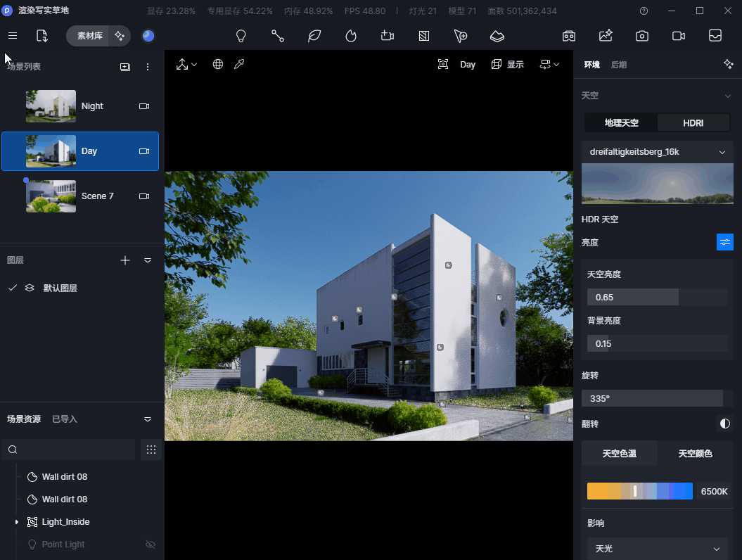The height and width of the screenshot is (560, 742).
Task: Select the HDRI sky mode
Action: point(693,123)
